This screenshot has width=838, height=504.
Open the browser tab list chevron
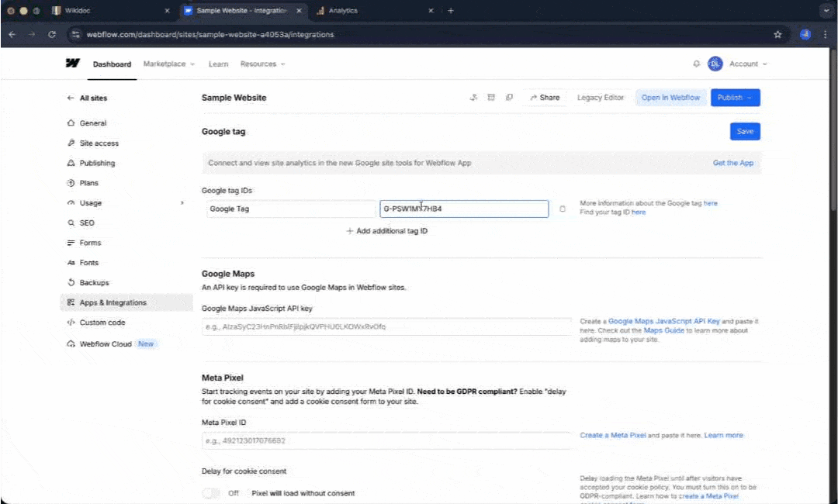point(826,10)
